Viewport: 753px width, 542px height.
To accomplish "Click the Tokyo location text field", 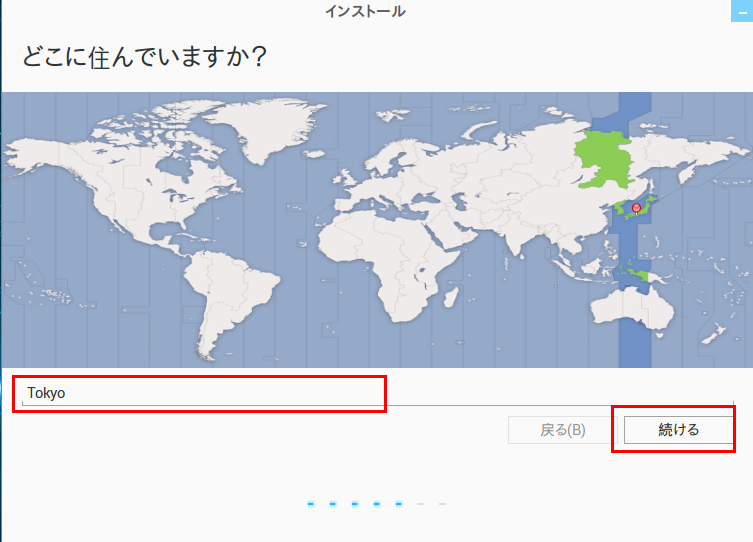I will click(200, 393).
